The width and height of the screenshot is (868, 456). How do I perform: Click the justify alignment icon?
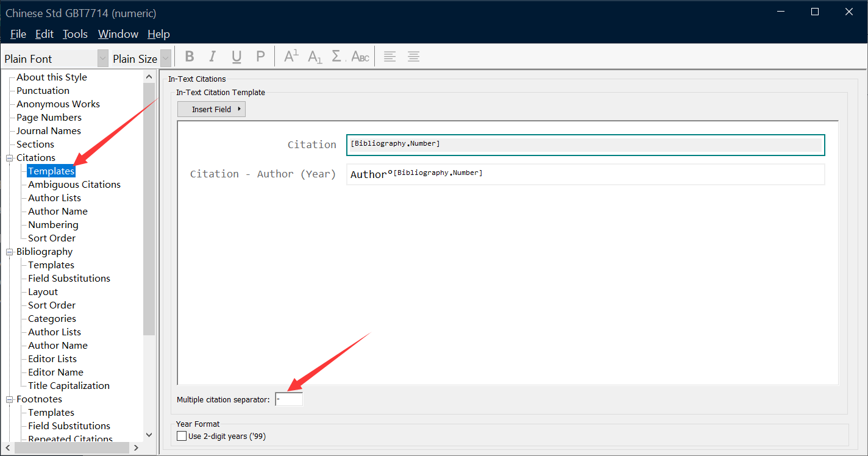413,57
